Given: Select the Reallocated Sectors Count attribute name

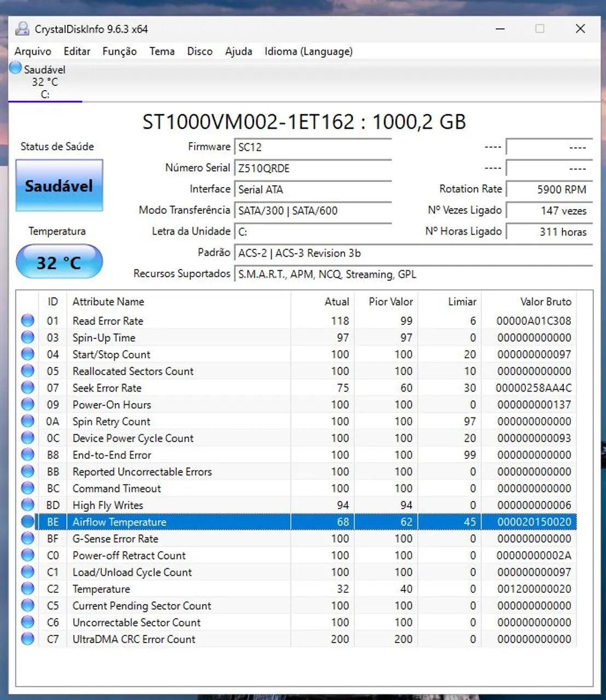Looking at the screenshot, I should [x=133, y=371].
